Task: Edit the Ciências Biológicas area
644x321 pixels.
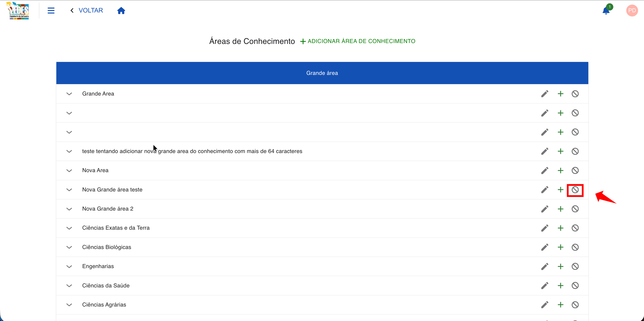Action: point(545,247)
